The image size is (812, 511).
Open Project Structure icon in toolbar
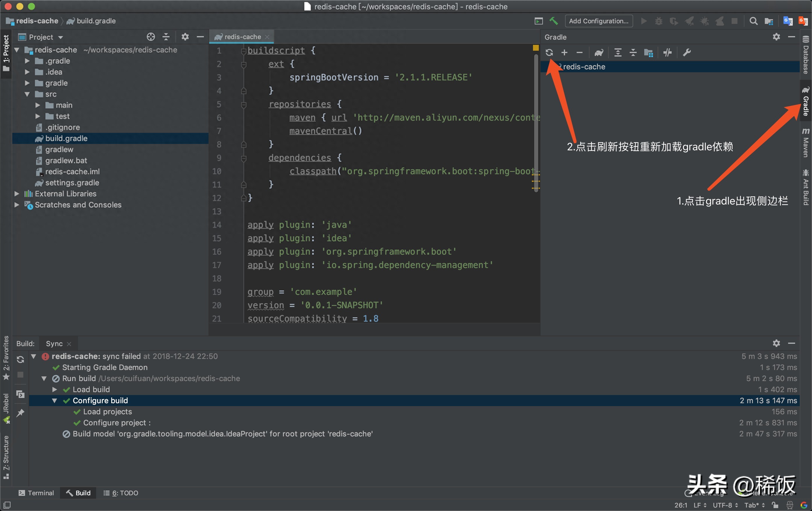point(769,21)
